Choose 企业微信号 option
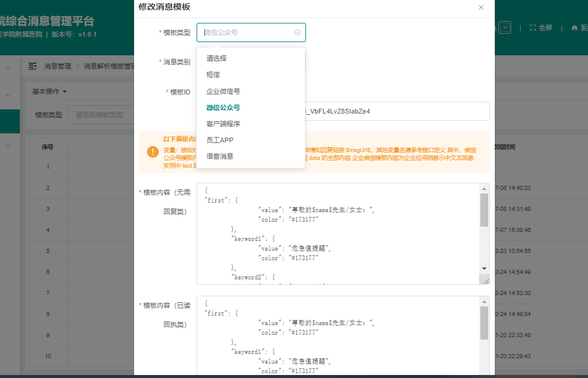The image size is (588, 378). coord(223,91)
